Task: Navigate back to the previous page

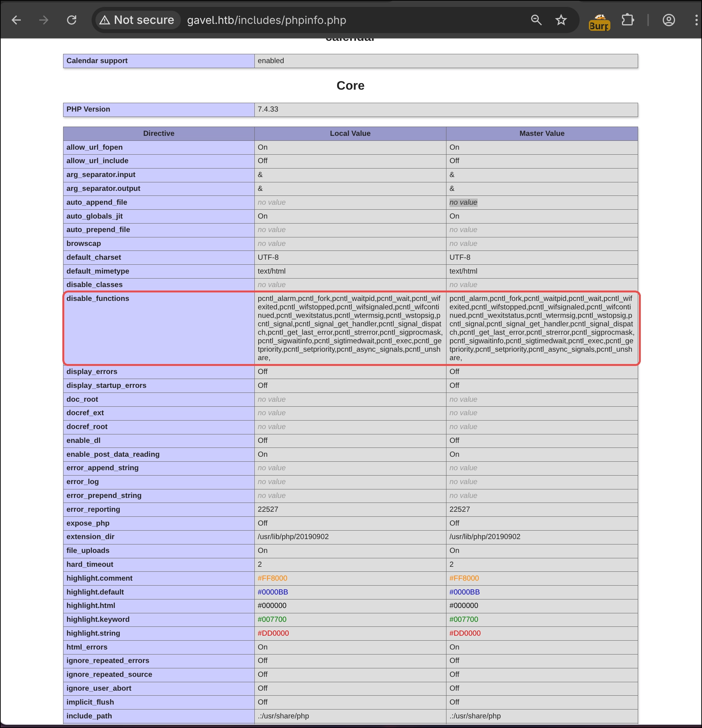Action: (16, 20)
